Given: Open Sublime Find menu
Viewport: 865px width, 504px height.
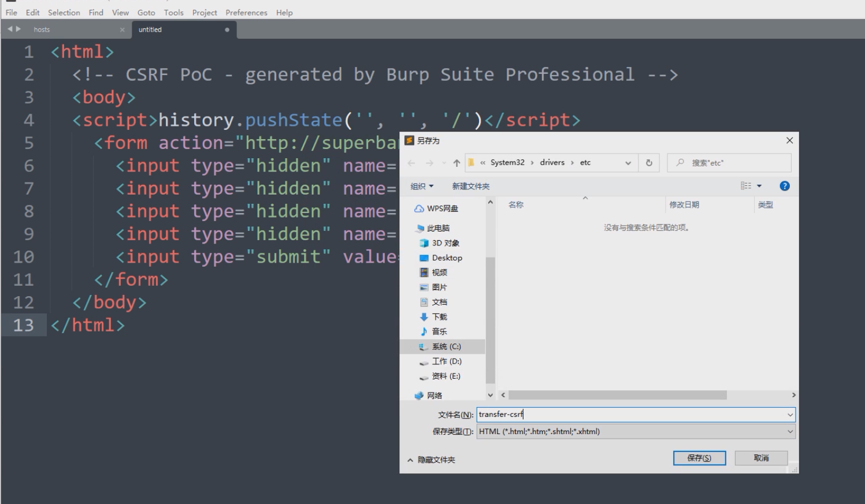Looking at the screenshot, I should pyautogui.click(x=96, y=12).
